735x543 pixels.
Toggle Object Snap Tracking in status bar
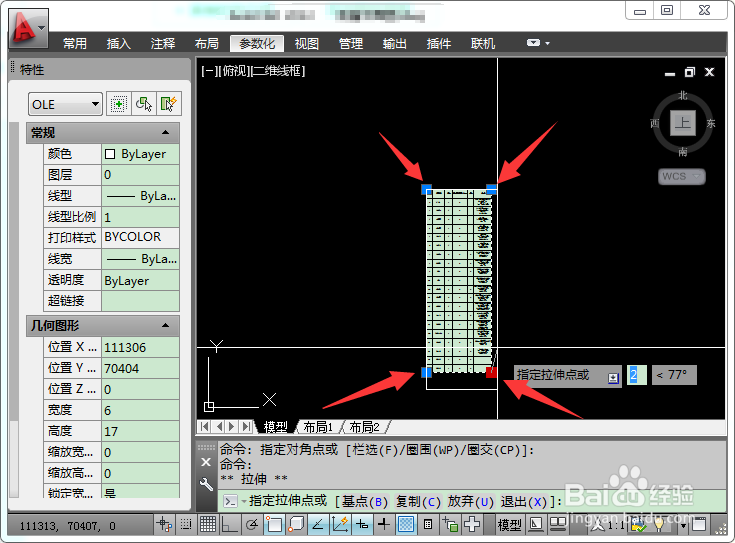click(318, 524)
